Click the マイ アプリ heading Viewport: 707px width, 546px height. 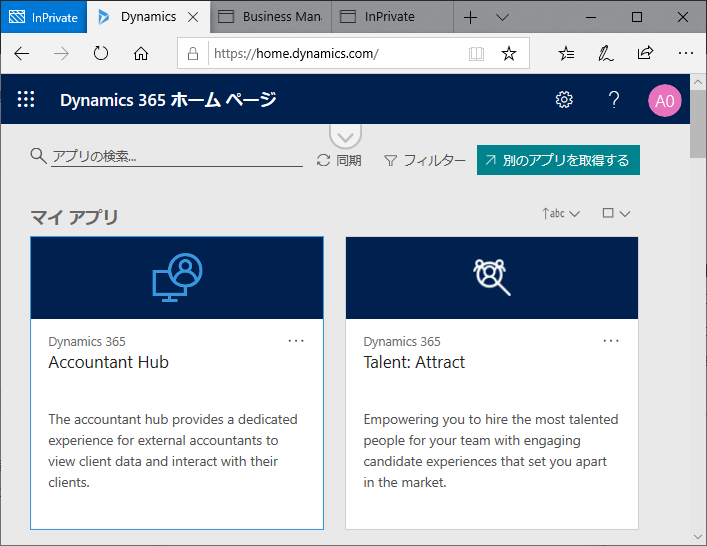point(74,217)
